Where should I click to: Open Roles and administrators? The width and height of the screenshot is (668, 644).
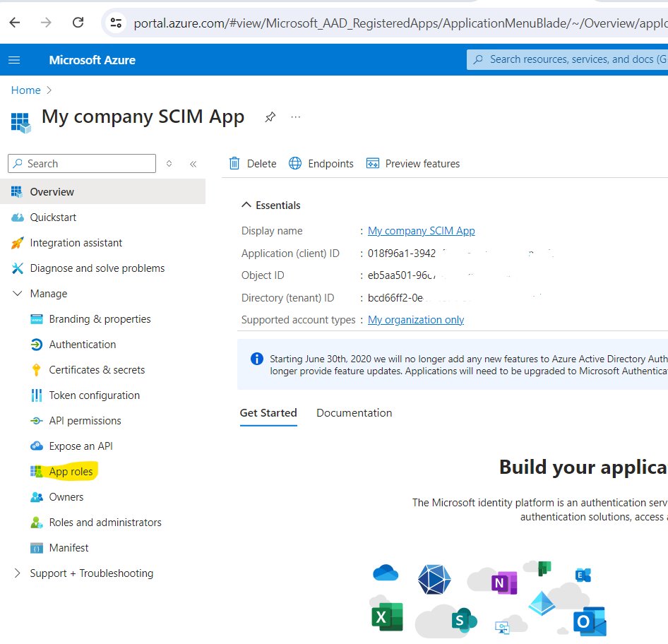(105, 523)
